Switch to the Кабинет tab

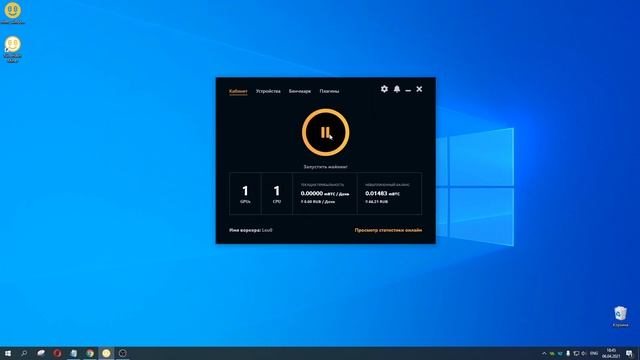[238, 91]
